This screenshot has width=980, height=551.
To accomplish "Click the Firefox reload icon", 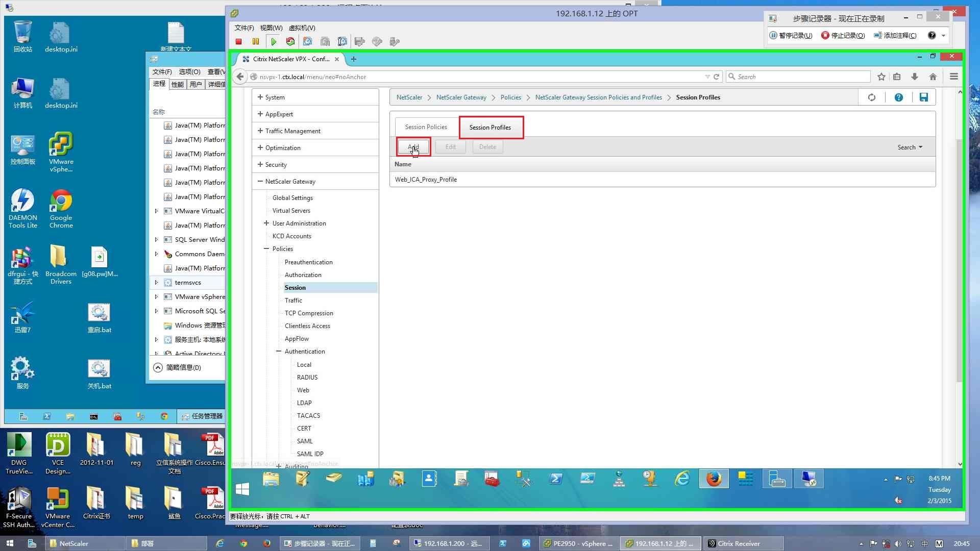I will pyautogui.click(x=716, y=77).
